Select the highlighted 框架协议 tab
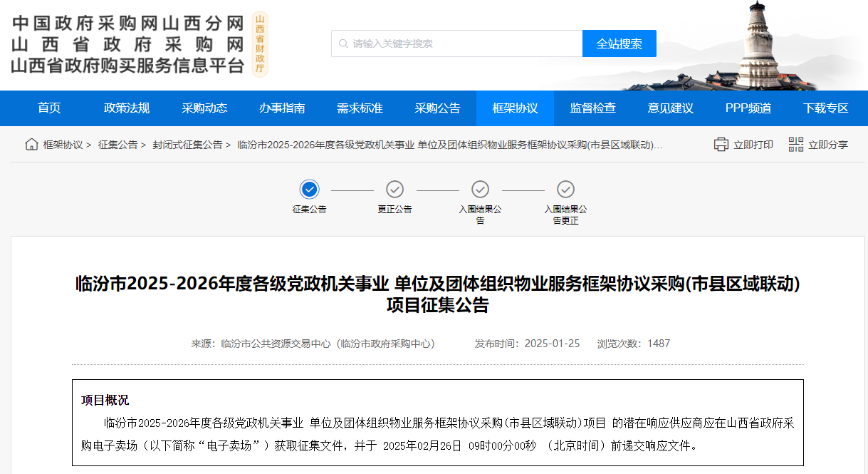The image size is (868, 474). 514,108
